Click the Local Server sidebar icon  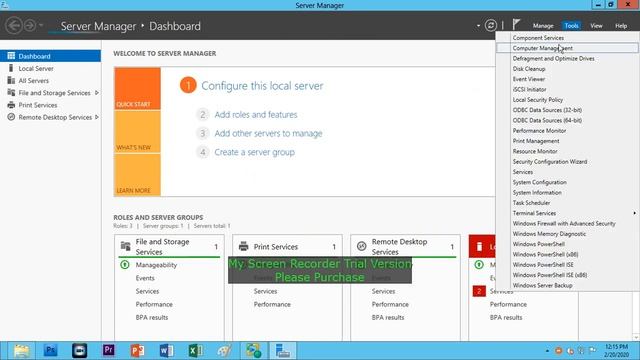pyautogui.click(x=11, y=68)
